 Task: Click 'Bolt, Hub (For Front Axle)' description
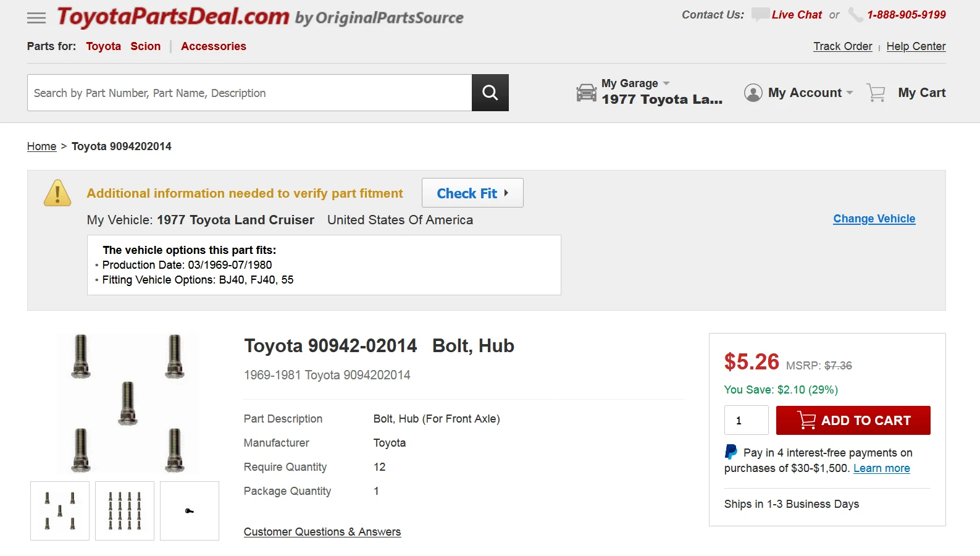coord(437,419)
